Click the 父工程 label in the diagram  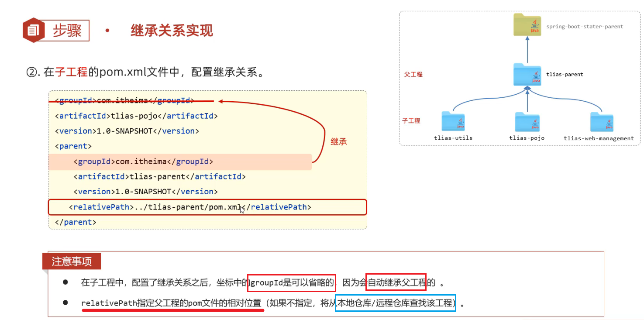point(413,75)
